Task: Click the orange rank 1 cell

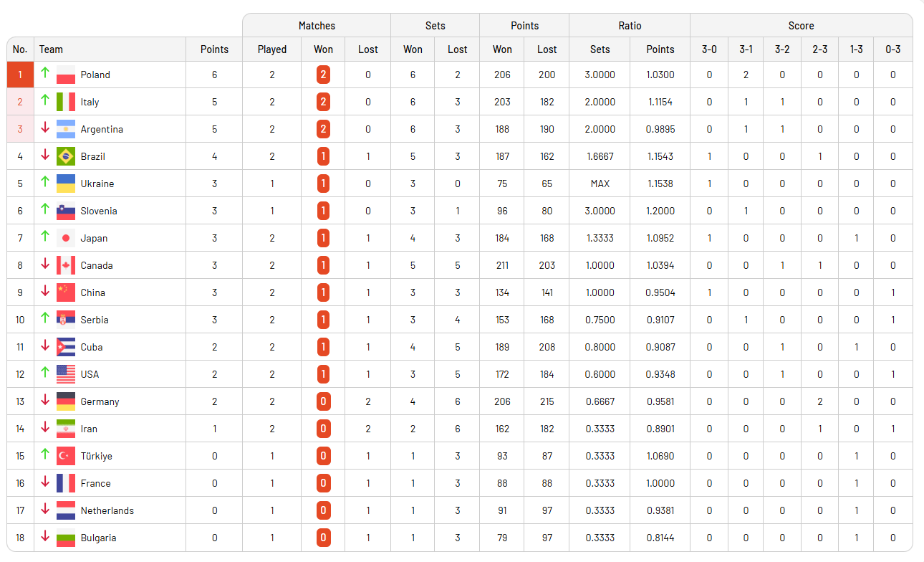Action: [20, 75]
